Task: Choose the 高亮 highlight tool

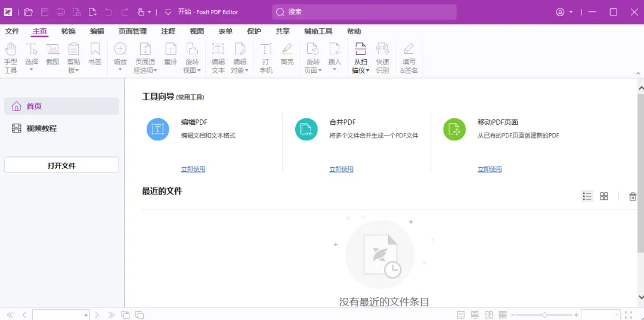Action: click(287, 54)
